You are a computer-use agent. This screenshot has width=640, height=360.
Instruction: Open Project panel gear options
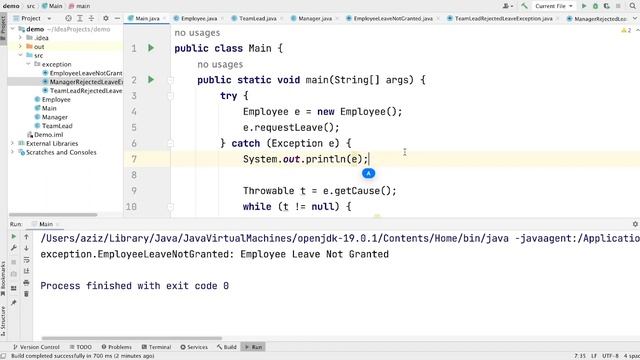coord(106,18)
